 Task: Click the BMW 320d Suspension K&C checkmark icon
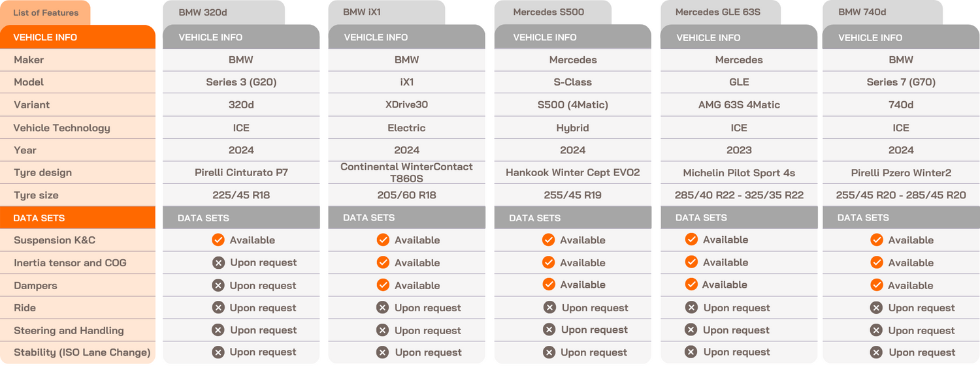pyautogui.click(x=218, y=240)
